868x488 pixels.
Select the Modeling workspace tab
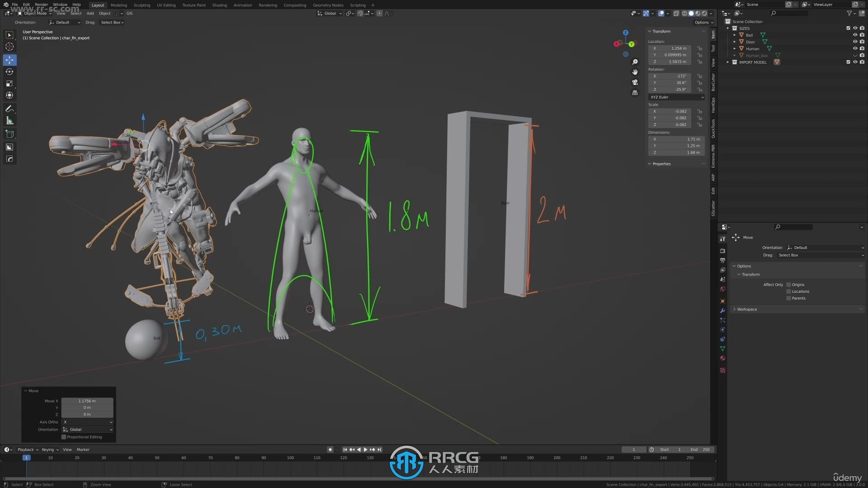118,4
